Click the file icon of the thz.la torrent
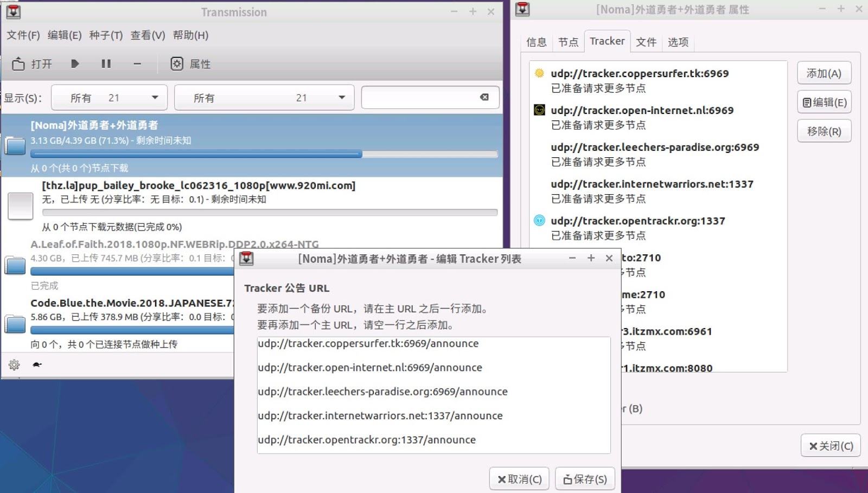 click(x=21, y=206)
